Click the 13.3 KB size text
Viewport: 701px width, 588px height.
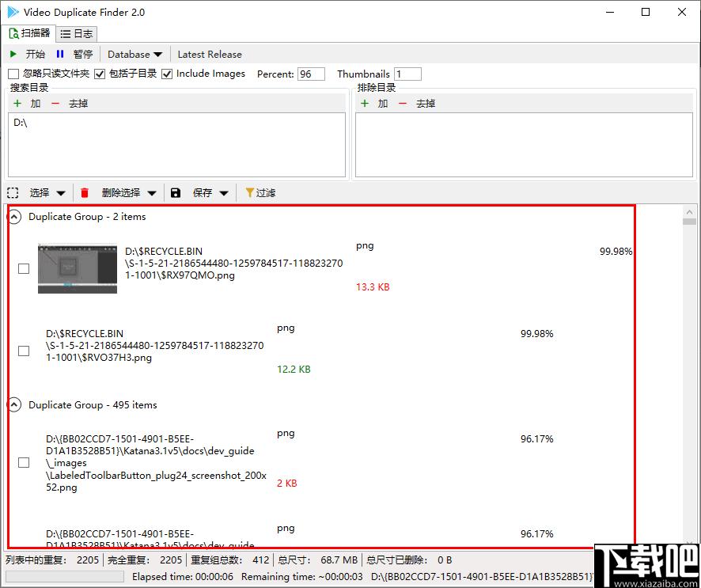373,287
